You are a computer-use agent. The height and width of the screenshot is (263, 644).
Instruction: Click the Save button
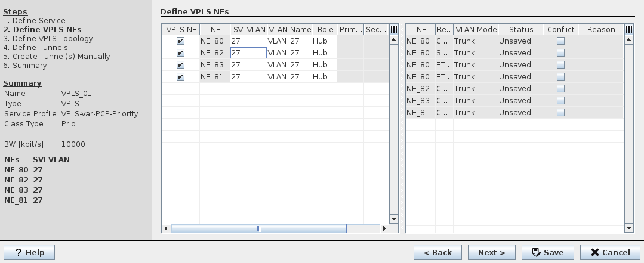point(547,252)
